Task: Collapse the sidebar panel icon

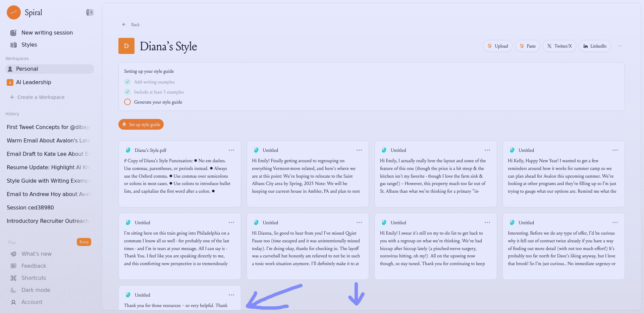Action: (x=90, y=12)
